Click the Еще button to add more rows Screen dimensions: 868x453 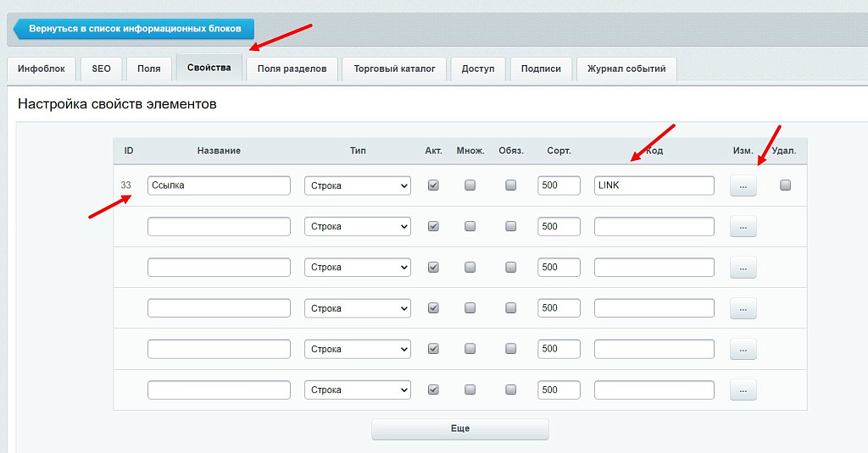(459, 428)
